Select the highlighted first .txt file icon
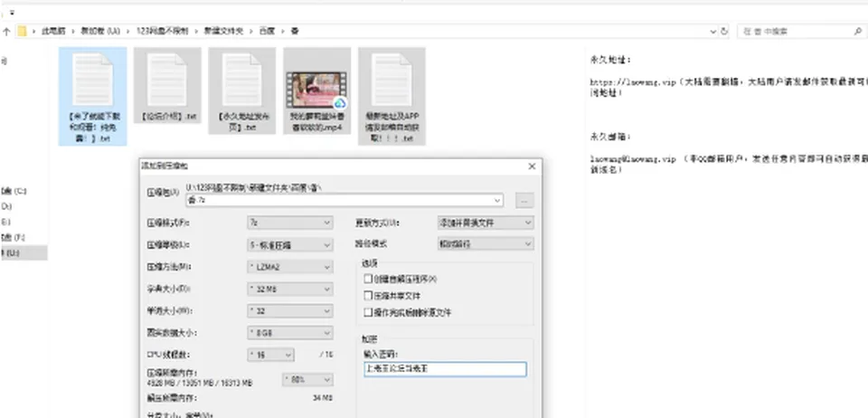This screenshot has height=418, width=868. click(x=92, y=80)
